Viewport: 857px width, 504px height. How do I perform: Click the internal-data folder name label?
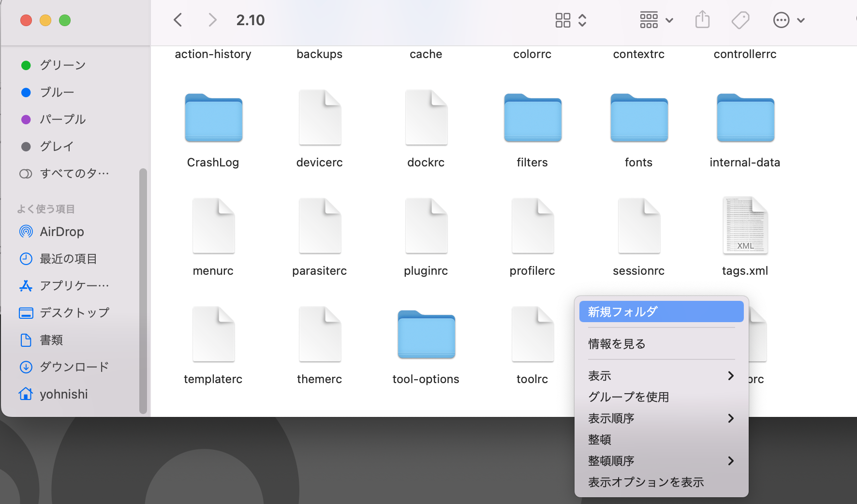[745, 162]
